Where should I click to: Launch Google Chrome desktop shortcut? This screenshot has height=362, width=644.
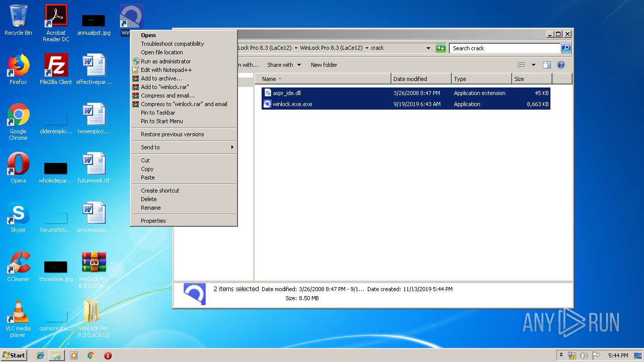click(x=18, y=122)
